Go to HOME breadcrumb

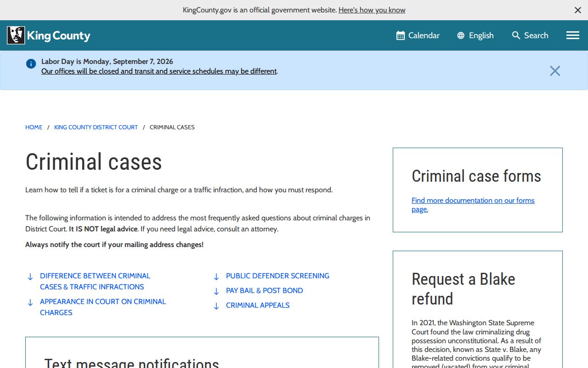34,127
